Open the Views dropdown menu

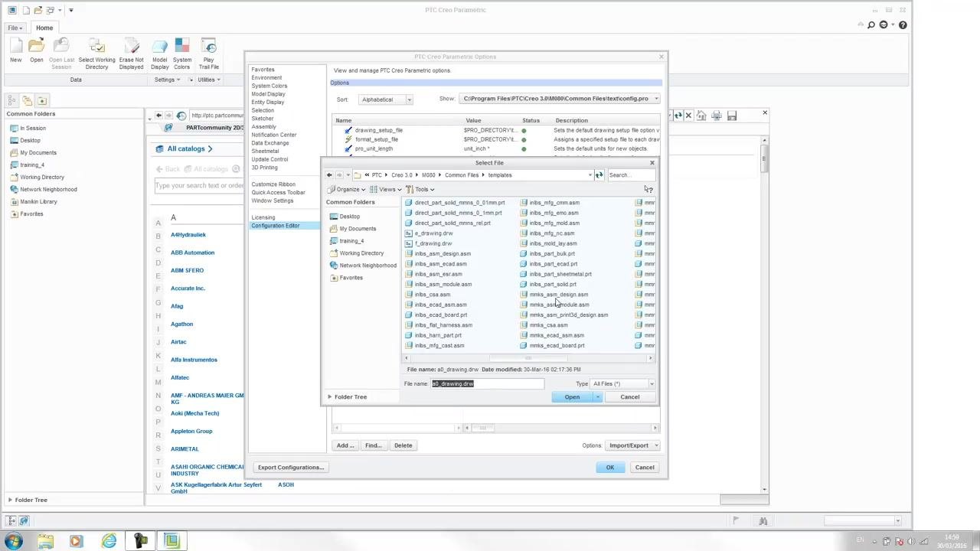[385, 189]
